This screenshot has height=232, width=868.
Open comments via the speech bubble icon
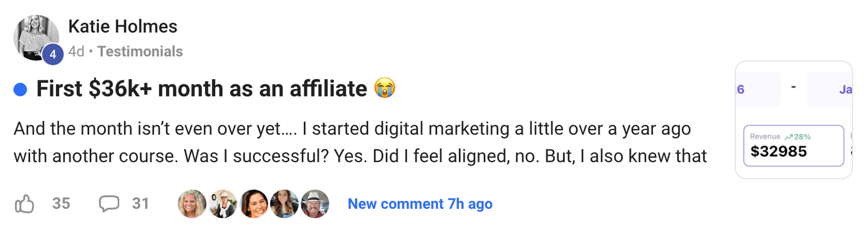tap(109, 204)
